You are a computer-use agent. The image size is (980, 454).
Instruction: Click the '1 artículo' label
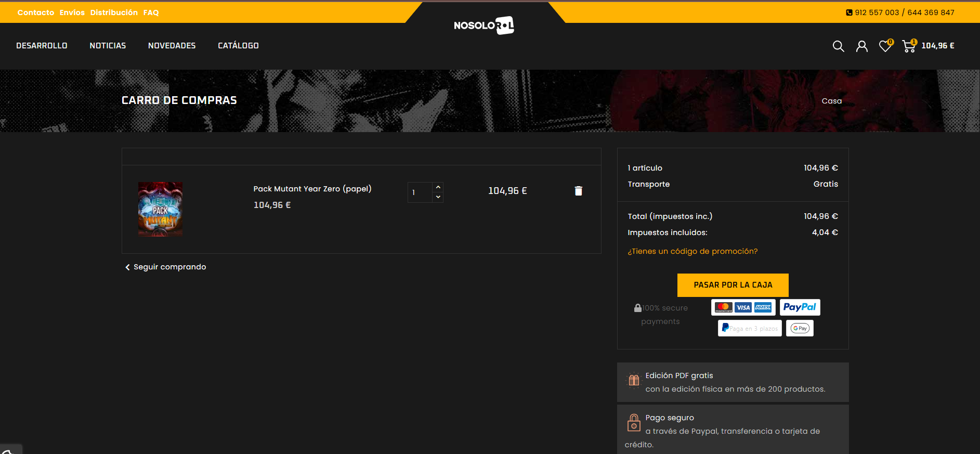tap(645, 168)
